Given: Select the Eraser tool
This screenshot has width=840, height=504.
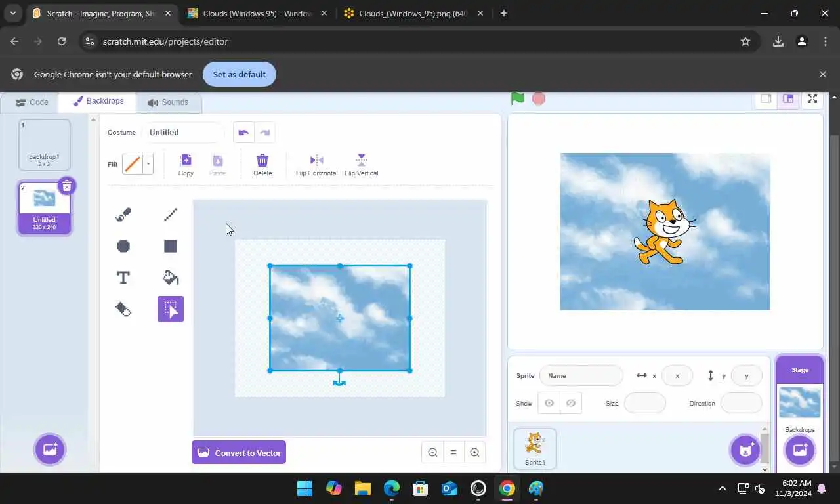Looking at the screenshot, I should point(123,309).
